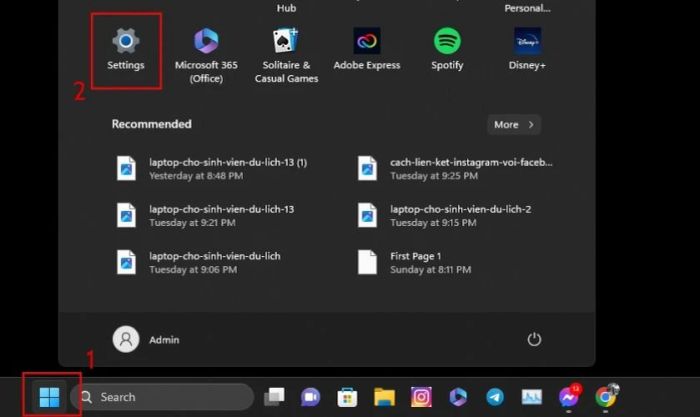Open laptop-cho-sinh-vien-du-lich from Tuesday 9:06 PM
700x417 pixels.
[x=199, y=263]
